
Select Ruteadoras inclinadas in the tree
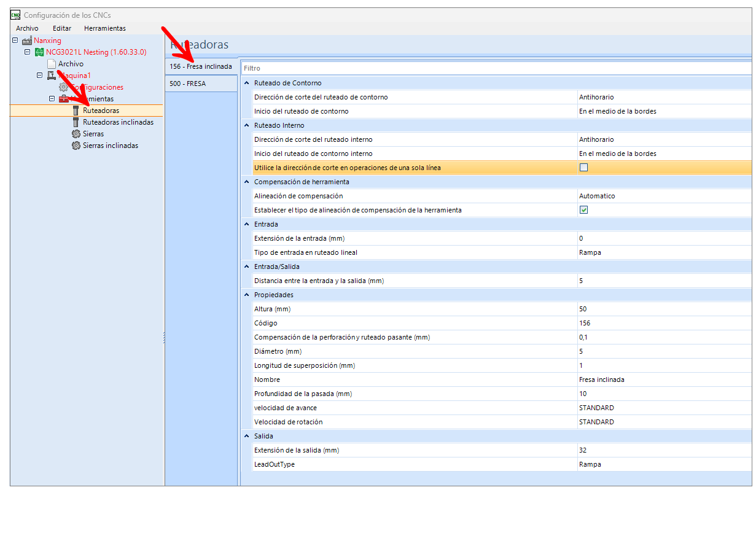pyautogui.click(x=118, y=122)
